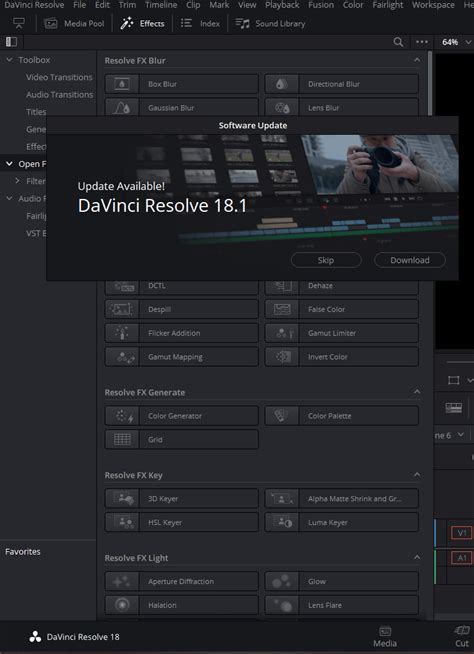
Task: Toggle the A1 audio track selector
Action: pos(461,558)
